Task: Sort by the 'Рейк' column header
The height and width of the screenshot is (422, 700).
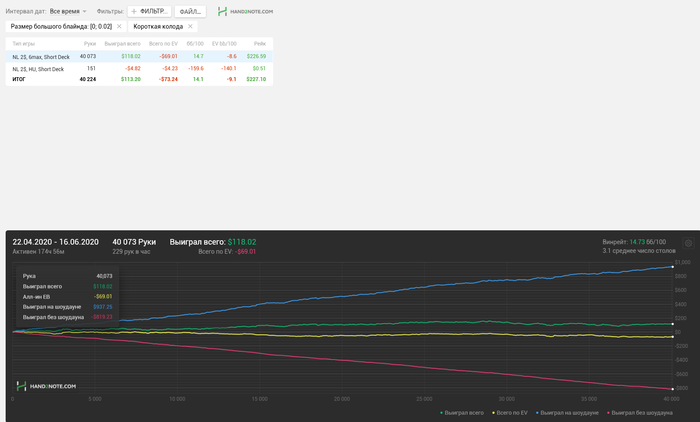Action: click(x=260, y=44)
